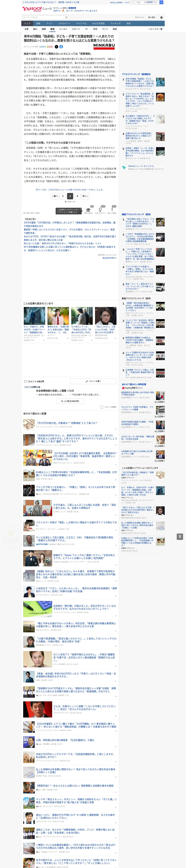Open the みんなの意見 navigation tab
This screenshot has width=186, height=868.
(x=98, y=24)
